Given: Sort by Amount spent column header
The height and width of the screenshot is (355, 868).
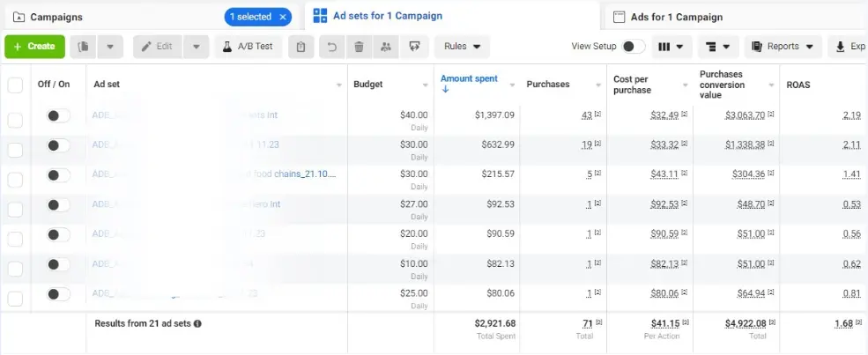Looking at the screenshot, I should click(469, 79).
